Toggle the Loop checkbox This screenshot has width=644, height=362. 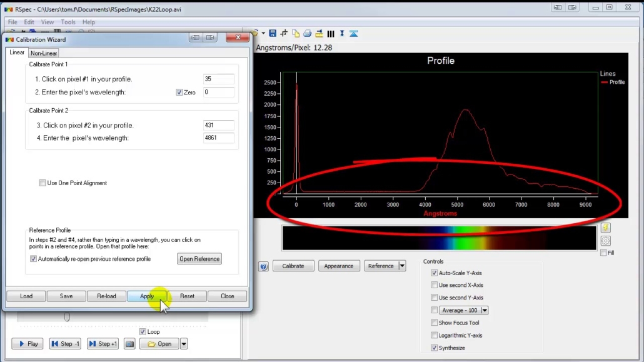click(x=143, y=331)
